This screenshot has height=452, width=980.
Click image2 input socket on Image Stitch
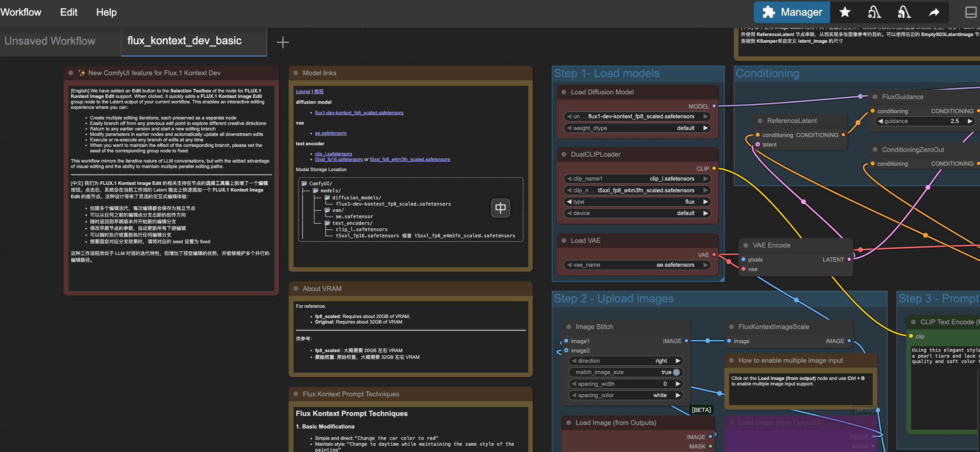pyautogui.click(x=566, y=350)
